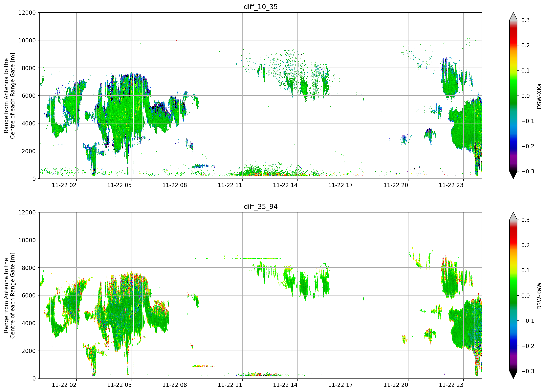The width and height of the screenshot is (546, 392).
Task: Click the diff_10_35 plot's range y-axis label
Action: pos(9,96)
